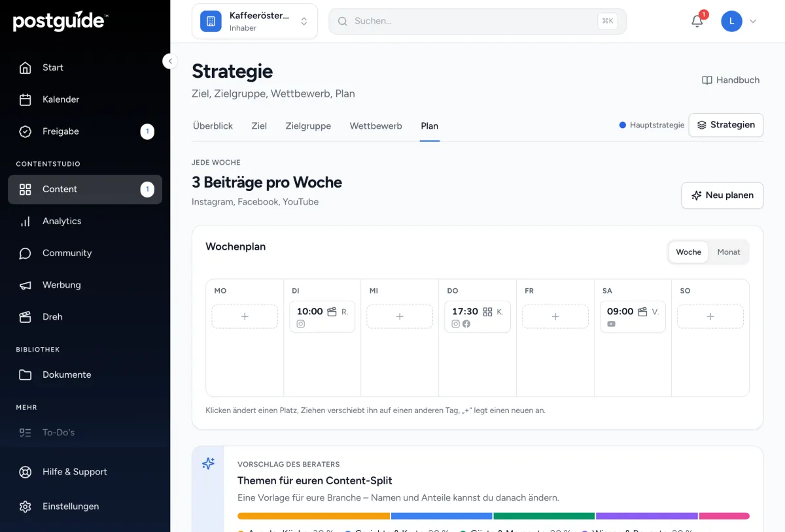Click Themen für euren Content-Split heading
This screenshot has width=785, height=532.
pyautogui.click(x=315, y=480)
